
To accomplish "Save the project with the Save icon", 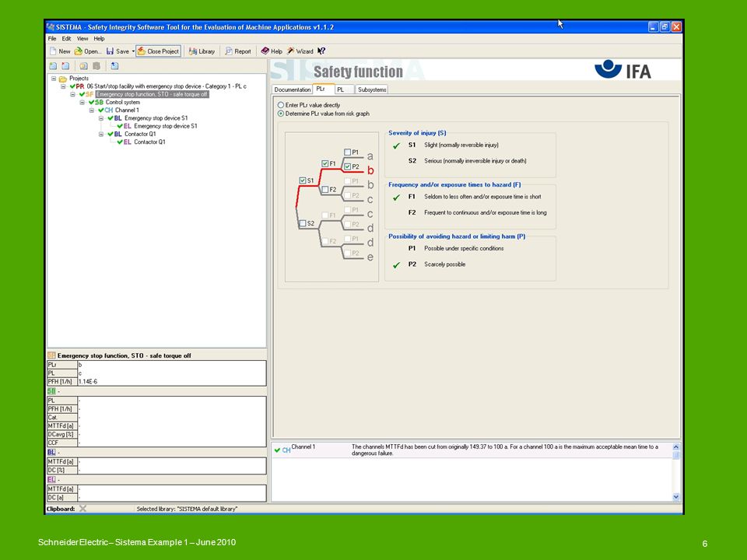I will (x=110, y=51).
